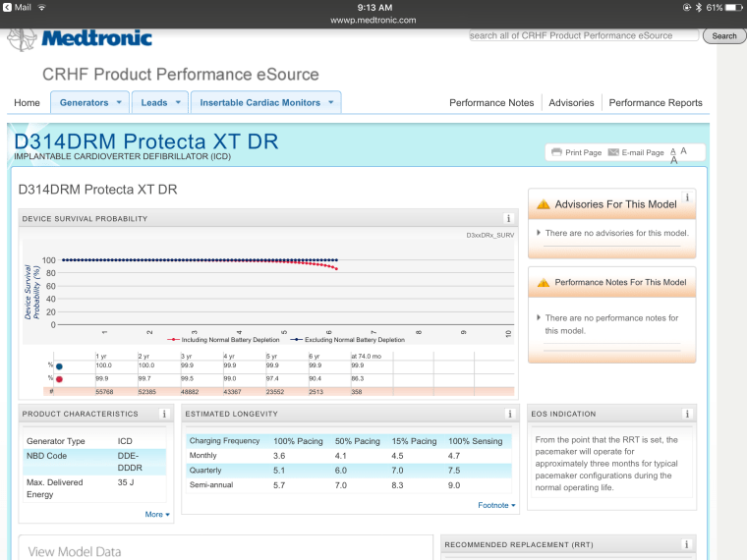Click the envelope icon for E-mail Page
Viewport: 747px width, 560px height.
coord(613,152)
